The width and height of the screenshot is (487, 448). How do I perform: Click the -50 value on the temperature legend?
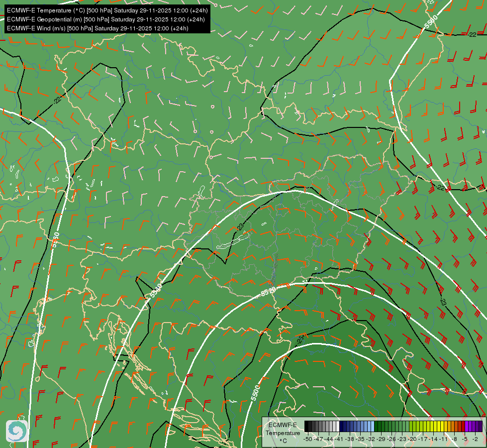(308, 439)
